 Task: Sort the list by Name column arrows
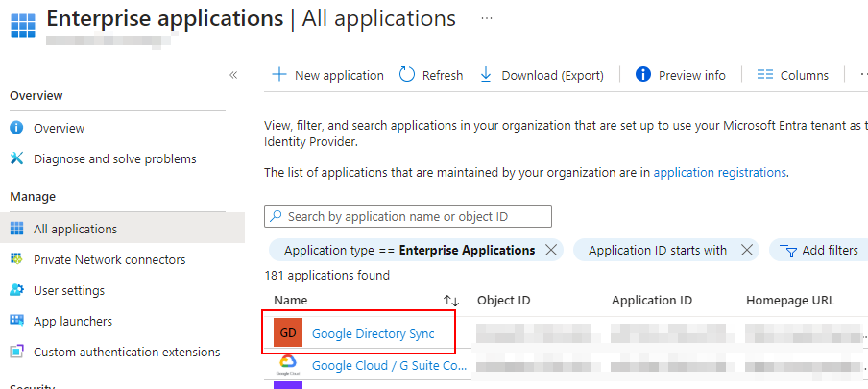[x=450, y=301]
